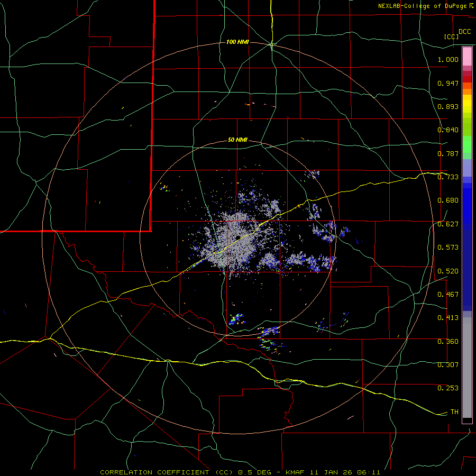The width and height of the screenshot is (476, 476).
Task: Select the 0.627 scale value
Action: [x=448, y=224]
